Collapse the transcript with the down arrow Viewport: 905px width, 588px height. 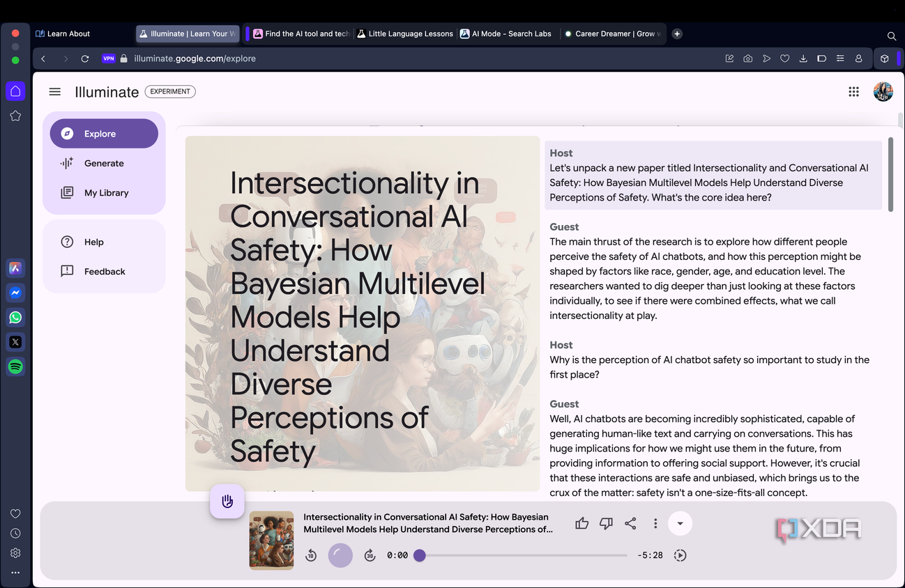tap(680, 523)
